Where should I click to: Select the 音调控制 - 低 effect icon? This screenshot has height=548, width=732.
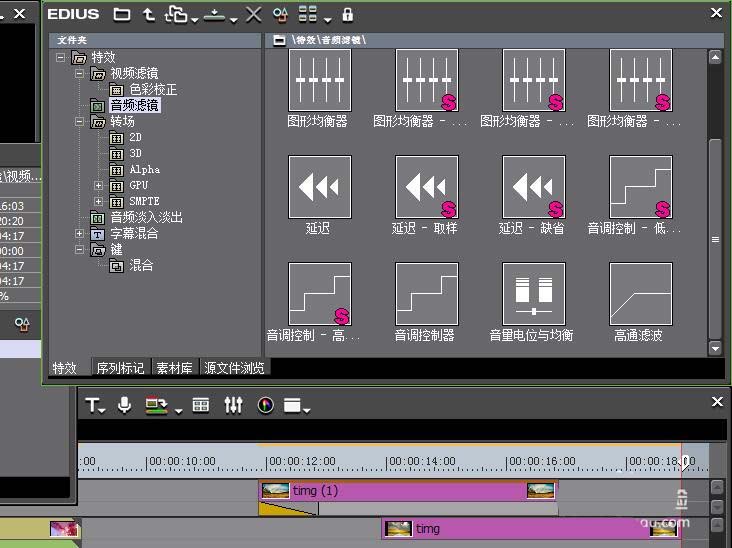641,187
